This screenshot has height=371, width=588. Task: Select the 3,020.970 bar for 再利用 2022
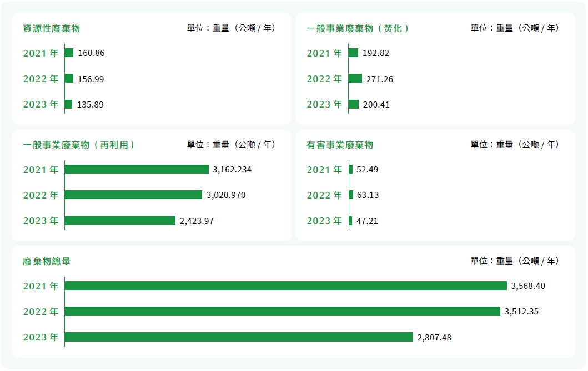133,195
